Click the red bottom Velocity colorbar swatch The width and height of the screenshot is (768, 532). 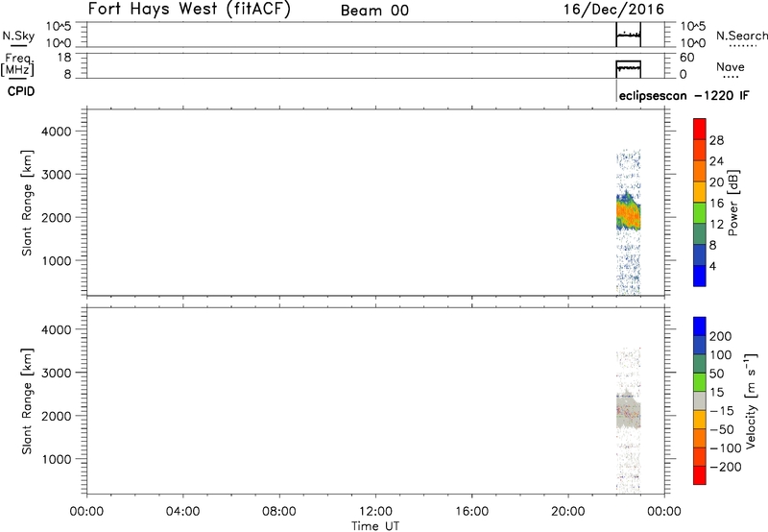(700, 475)
